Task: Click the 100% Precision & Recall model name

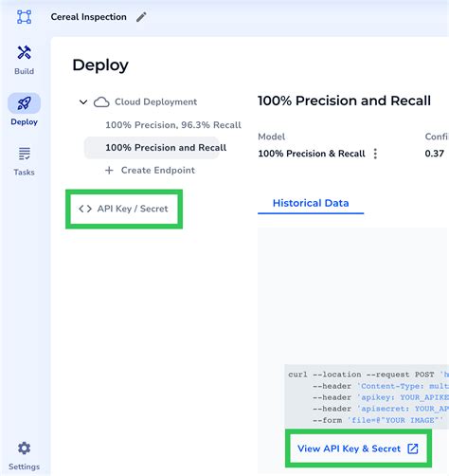Action: click(x=312, y=154)
